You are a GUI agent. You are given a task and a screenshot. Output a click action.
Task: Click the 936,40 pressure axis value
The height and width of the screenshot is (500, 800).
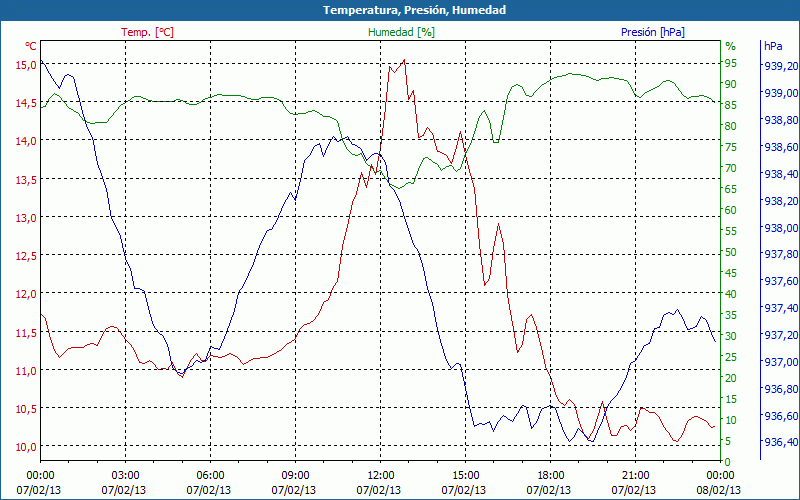coord(781,442)
